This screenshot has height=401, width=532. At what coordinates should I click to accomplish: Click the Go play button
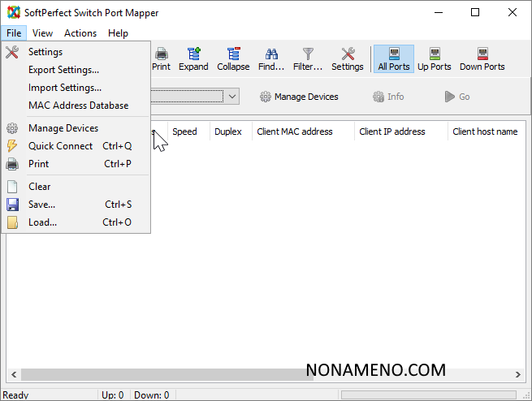[456, 97]
